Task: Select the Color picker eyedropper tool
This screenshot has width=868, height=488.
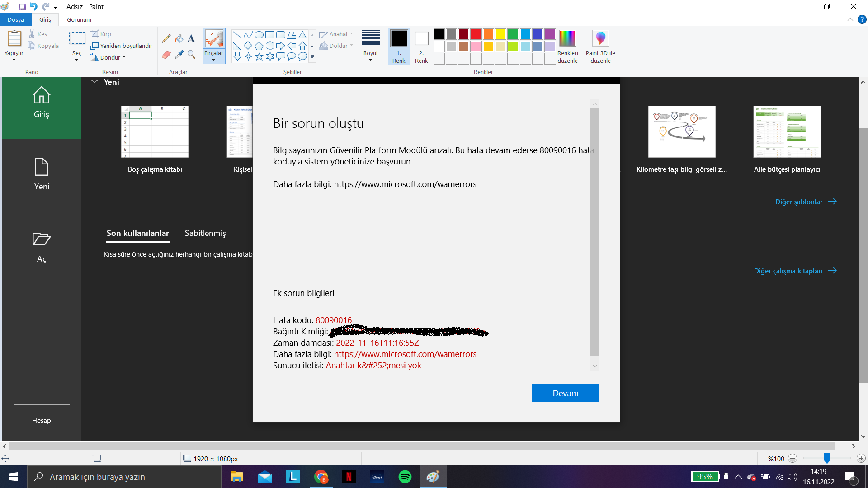Action: tap(179, 55)
